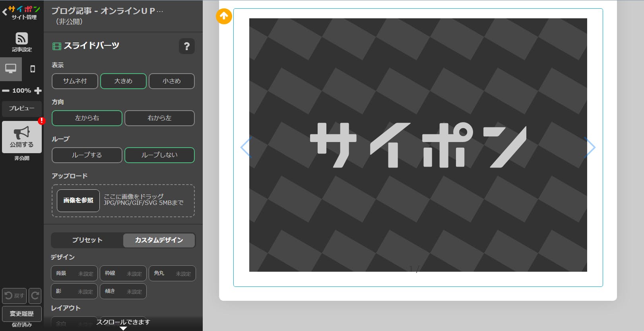
Task: Switch to the カスタムデザイン tab
Action: (159, 240)
